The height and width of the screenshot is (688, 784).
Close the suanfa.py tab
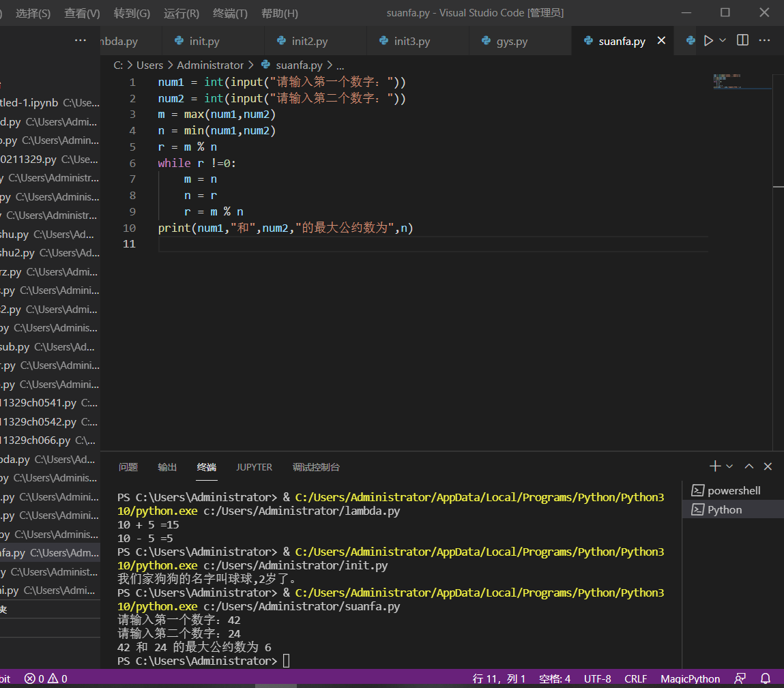pyautogui.click(x=661, y=41)
